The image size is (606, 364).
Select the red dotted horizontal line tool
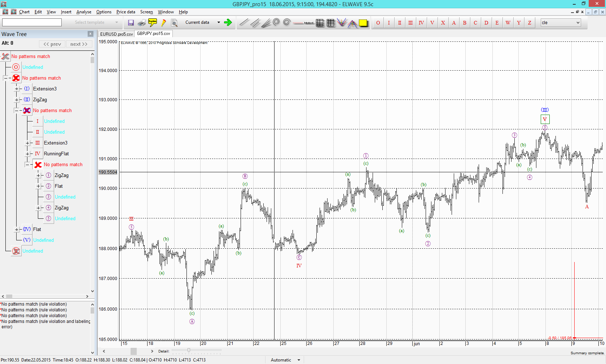tap(298, 23)
